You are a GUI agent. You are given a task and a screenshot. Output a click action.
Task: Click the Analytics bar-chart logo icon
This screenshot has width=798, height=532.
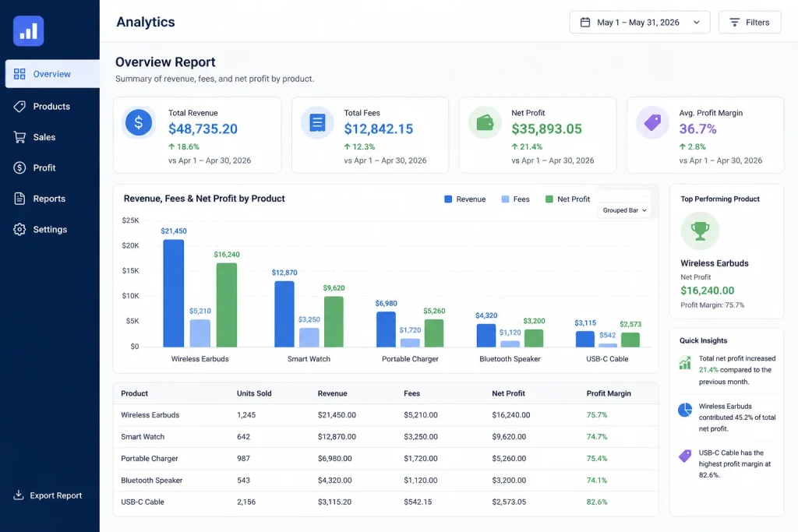pos(29,31)
